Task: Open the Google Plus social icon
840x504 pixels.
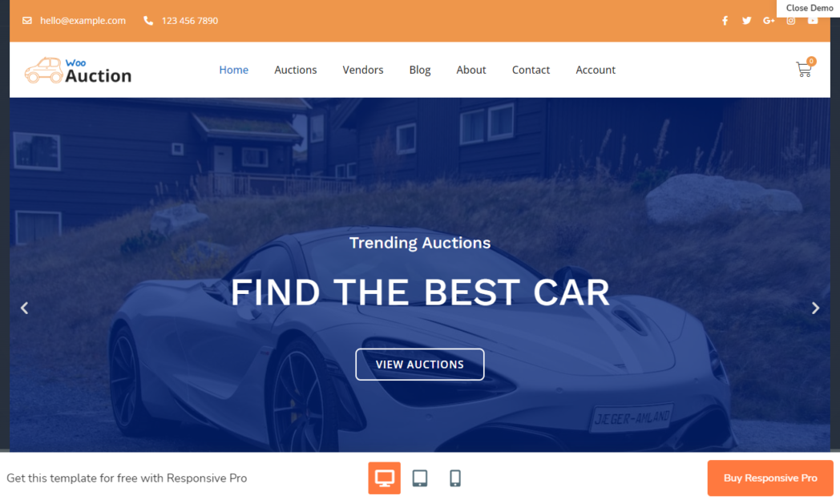Action: pyautogui.click(x=769, y=21)
